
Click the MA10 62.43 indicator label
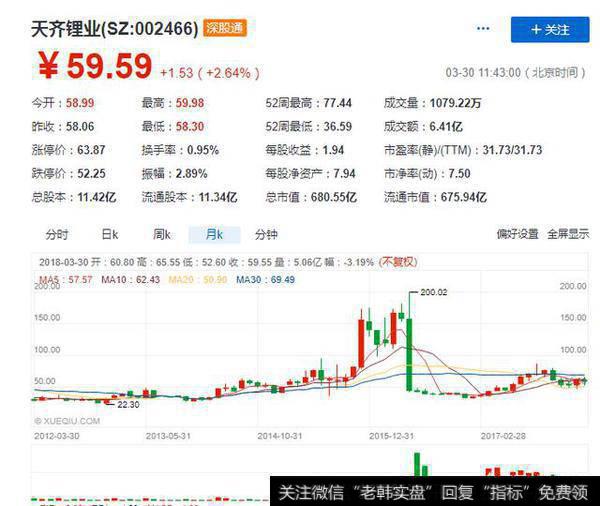tap(130, 279)
